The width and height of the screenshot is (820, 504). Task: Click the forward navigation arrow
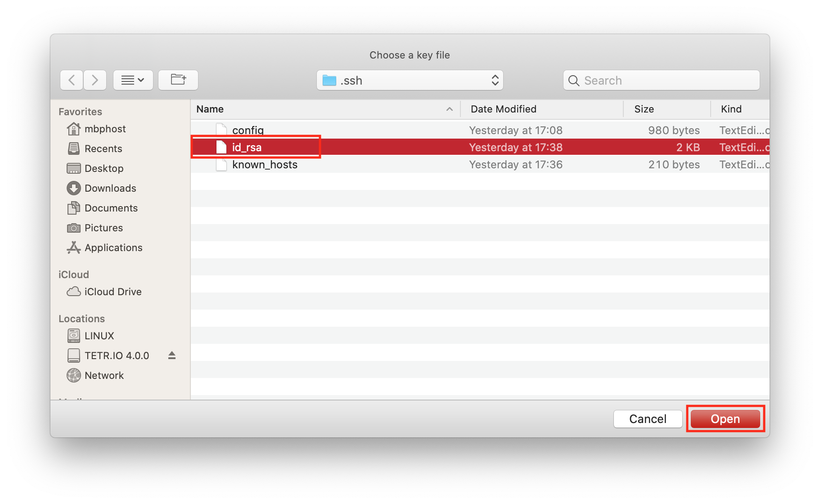95,80
